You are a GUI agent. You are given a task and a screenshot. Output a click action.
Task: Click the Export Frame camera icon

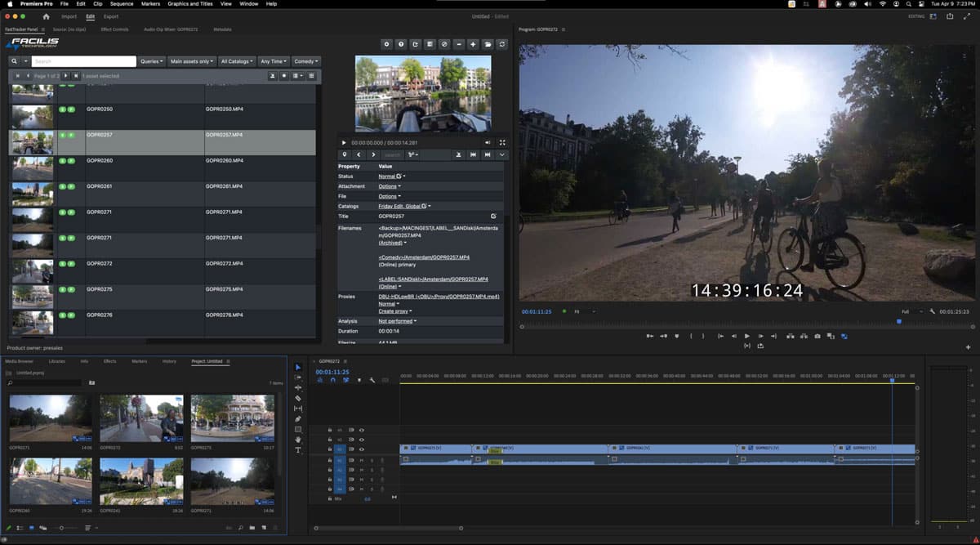[x=817, y=336]
